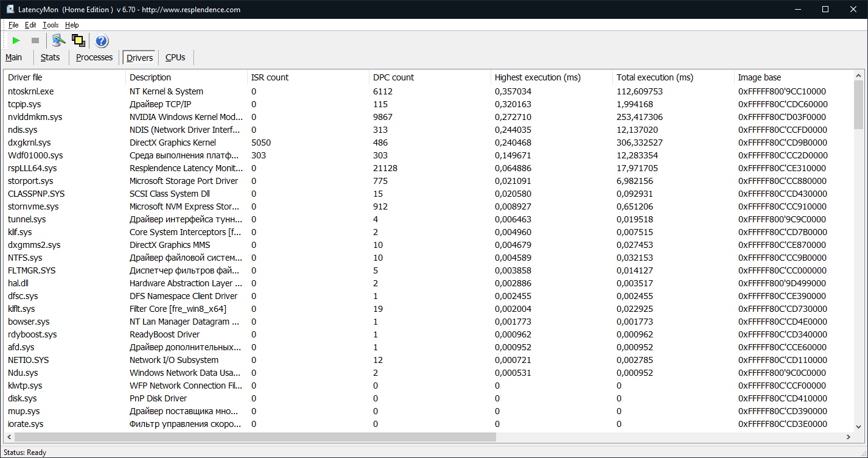Select the iorate.sys driver row

[429, 424]
